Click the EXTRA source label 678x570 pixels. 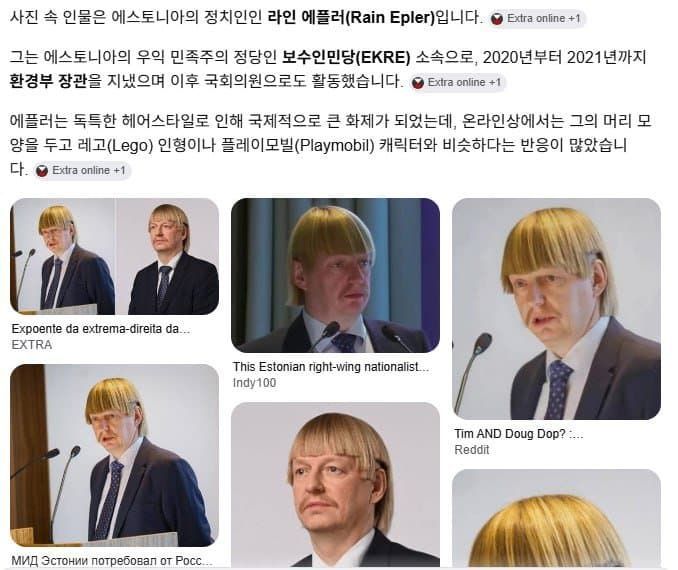tap(32, 345)
